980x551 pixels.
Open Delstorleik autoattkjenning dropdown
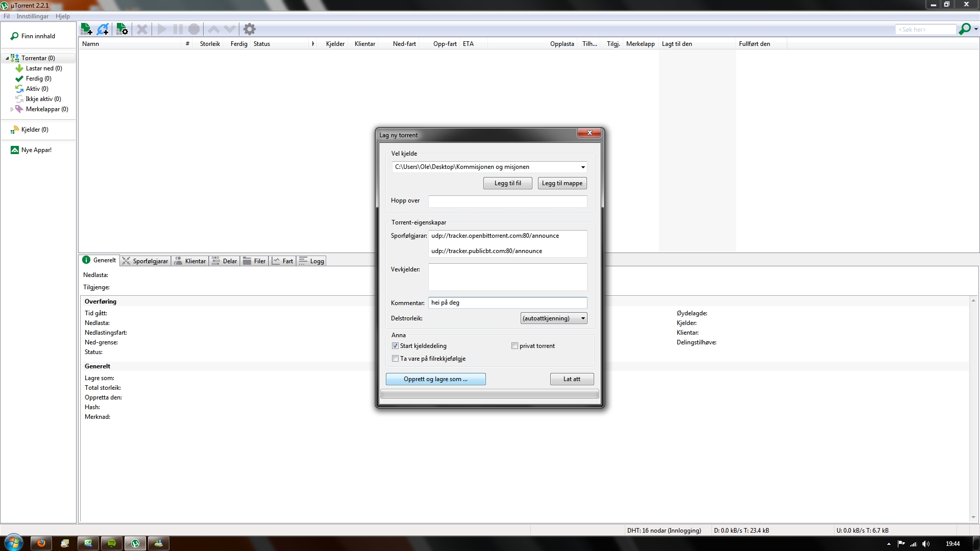pyautogui.click(x=553, y=318)
